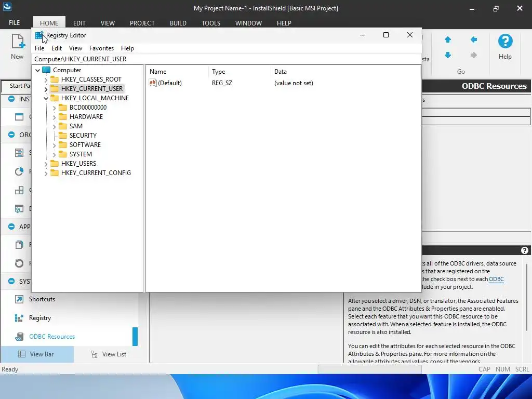532x399 pixels.
Task: Select the Start Page tab
Action: (x=17, y=86)
